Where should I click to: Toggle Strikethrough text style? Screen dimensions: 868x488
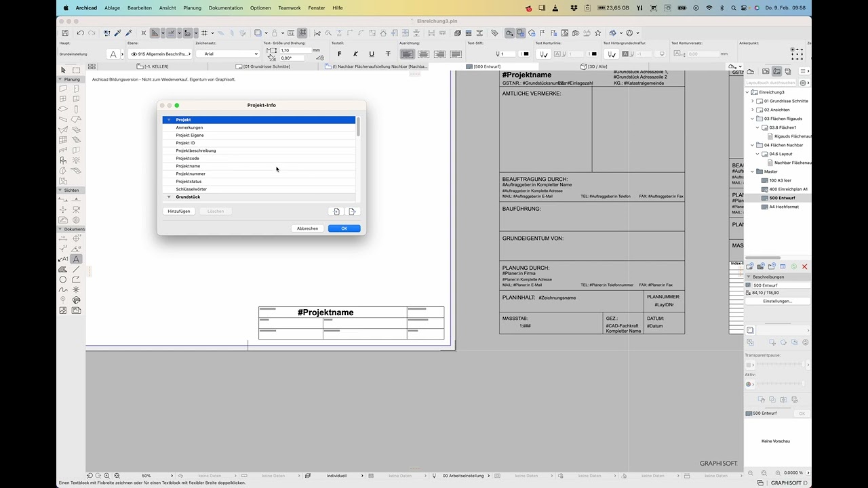(x=388, y=54)
